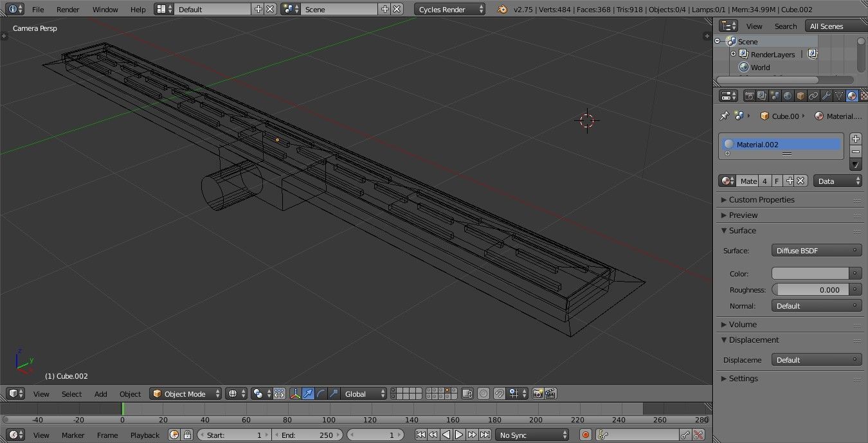The height and width of the screenshot is (443, 868).
Task: Delete the current Default screen layout
Action: click(270, 9)
